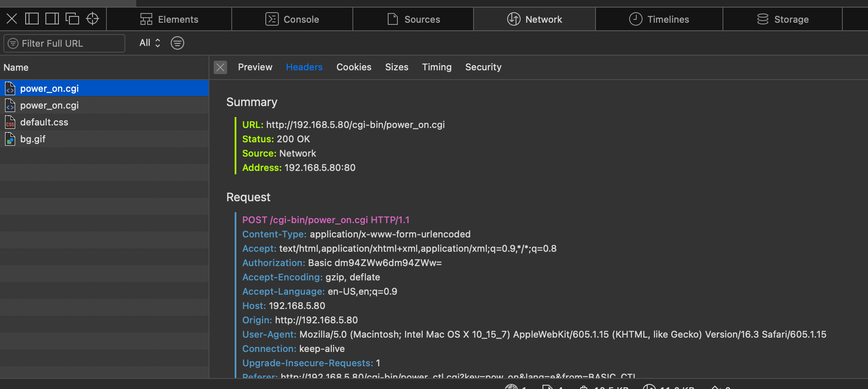This screenshot has width=868, height=389.
Task: Select the bg.gif request
Action: tap(104, 139)
